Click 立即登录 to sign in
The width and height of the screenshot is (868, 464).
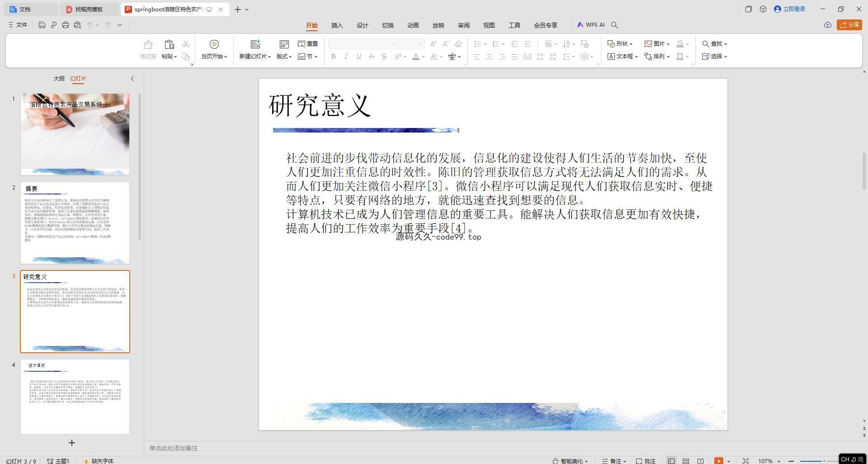pos(790,9)
